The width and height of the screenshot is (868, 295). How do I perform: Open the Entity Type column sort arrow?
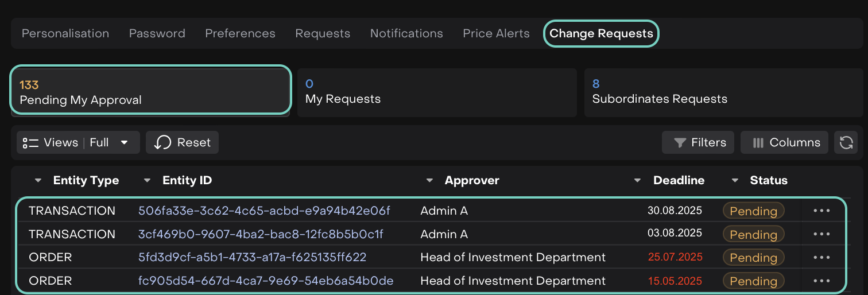(x=38, y=181)
